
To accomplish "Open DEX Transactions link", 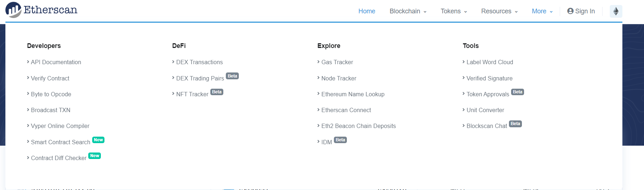I will pos(199,62).
